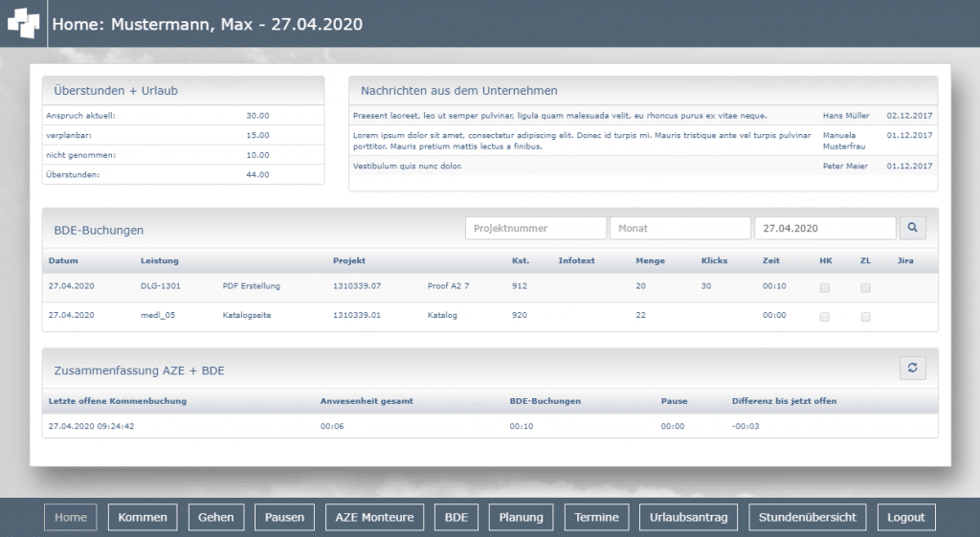980x537 pixels.
Task: Click the news message Vestibulum quis nunc dolor
Action: click(x=407, y=166)
